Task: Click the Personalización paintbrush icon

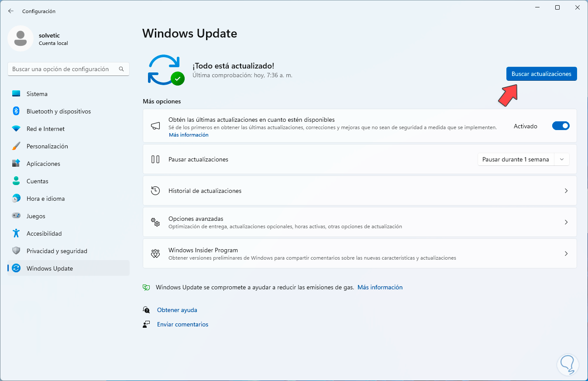Action: pos(16,146)
